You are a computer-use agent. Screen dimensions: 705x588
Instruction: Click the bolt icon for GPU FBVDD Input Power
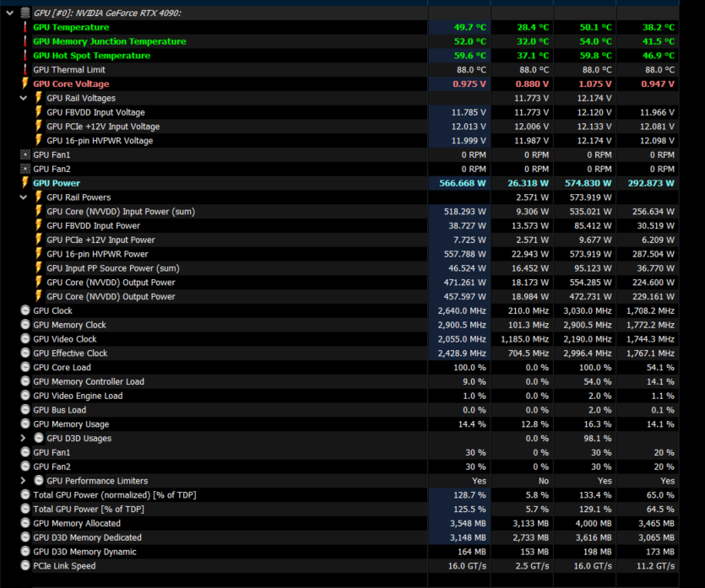(39, 225)
